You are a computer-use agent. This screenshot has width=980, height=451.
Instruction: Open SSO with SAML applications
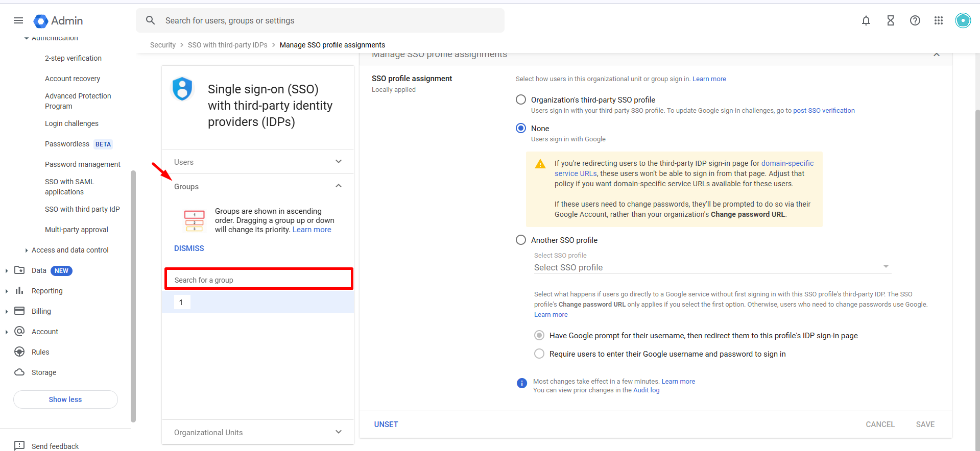tap(69, 187)
